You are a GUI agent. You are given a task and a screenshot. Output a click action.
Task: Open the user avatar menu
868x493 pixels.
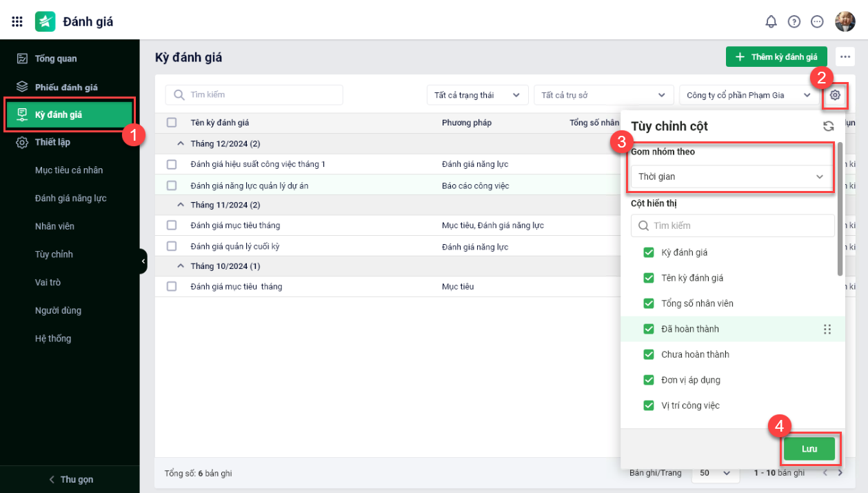(x=845, y=21)
